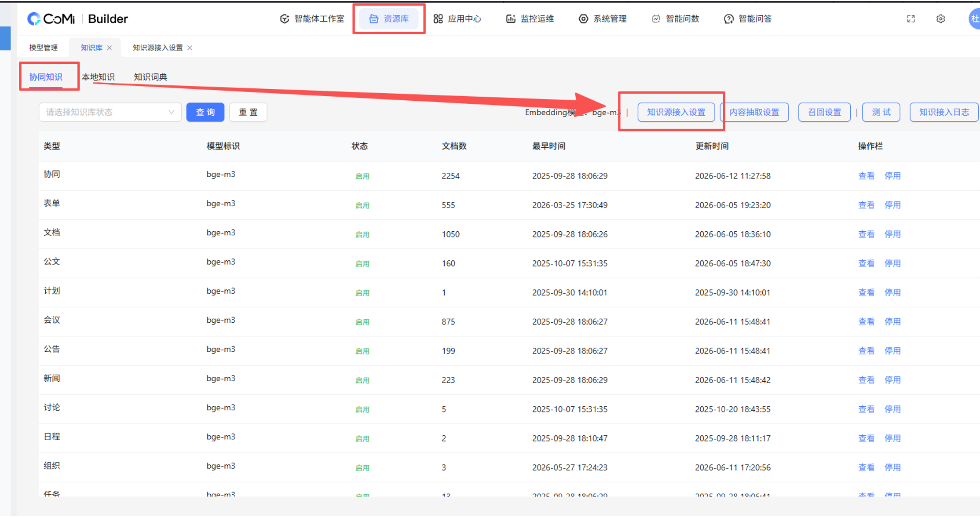Click the 测试 button
Screen dimensions: 980x518
881,112
